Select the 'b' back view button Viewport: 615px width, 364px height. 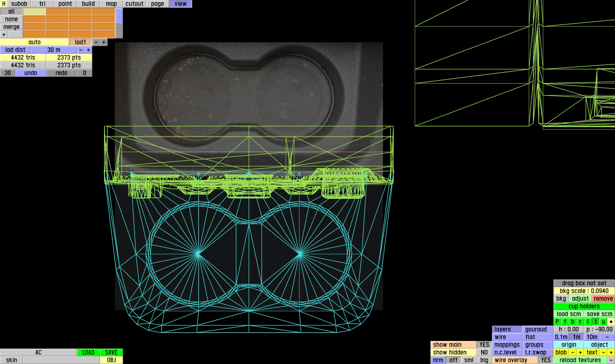coord(572,322)
